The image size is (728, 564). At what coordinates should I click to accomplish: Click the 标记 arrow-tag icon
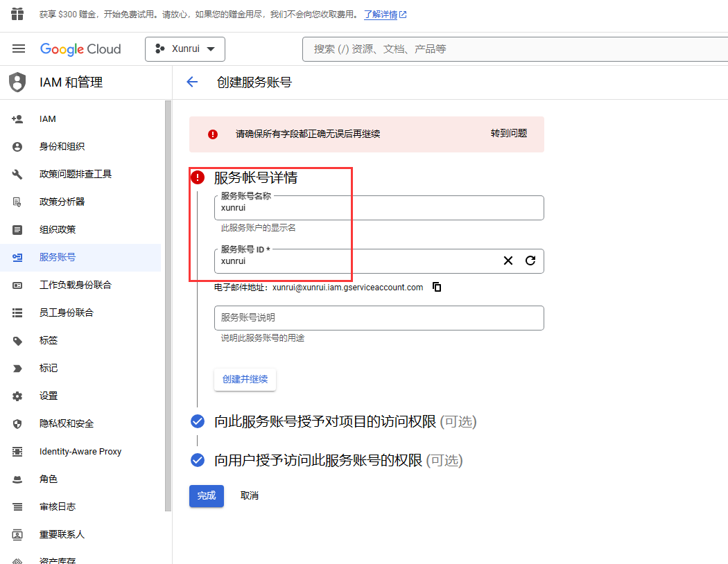coord(17,369)
